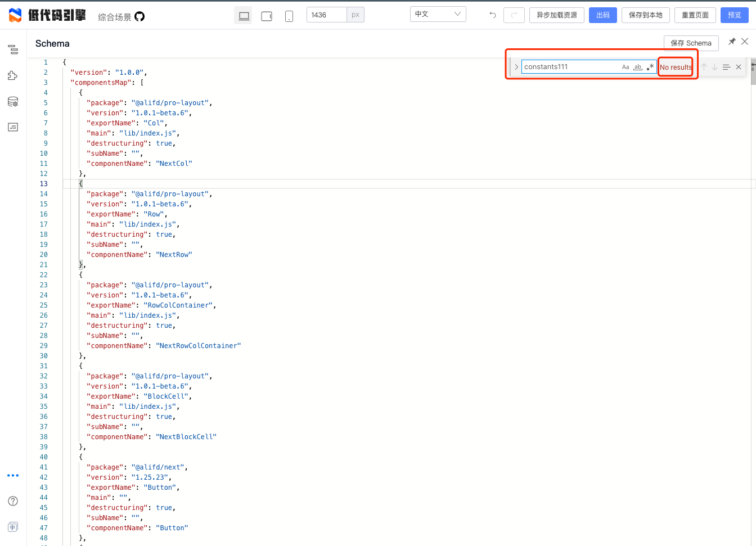This screenshot has width=756, height=546.
Task: Toggle match case in search bar
Action: coord(625,66)
